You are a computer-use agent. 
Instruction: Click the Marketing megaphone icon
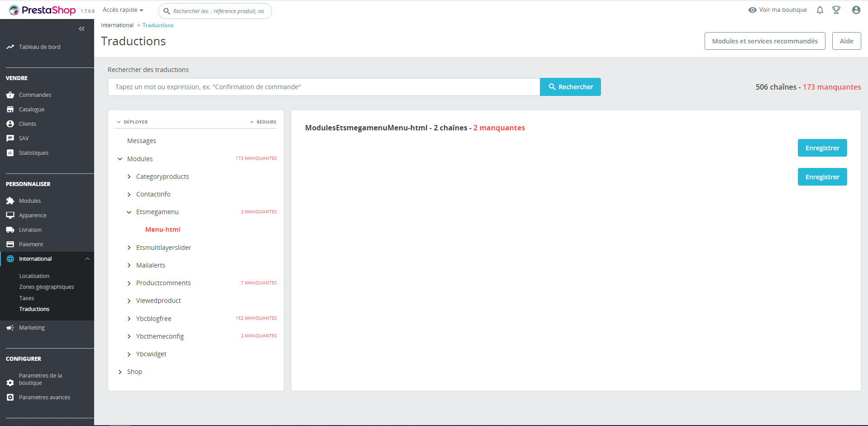10,328
